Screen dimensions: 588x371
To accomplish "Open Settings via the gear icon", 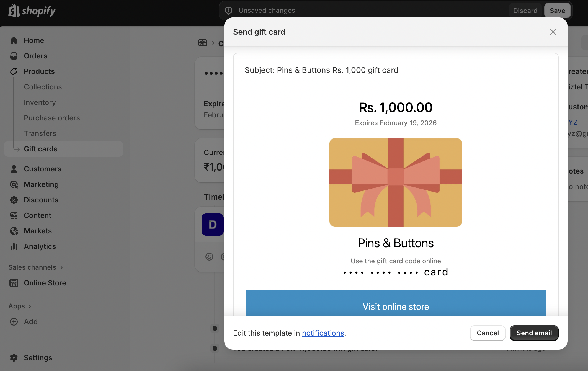I will tap(14, 358).
